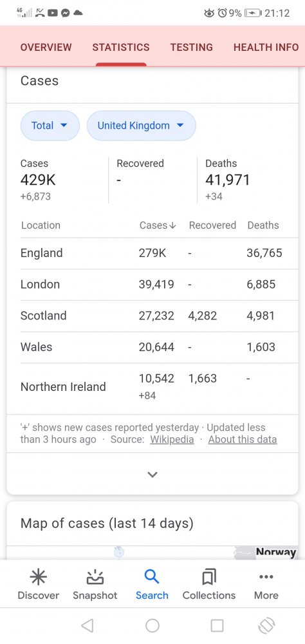Select the Search magnifier icon
The width and height of the screenshot is (305, 644).
[x=152, y=577]
